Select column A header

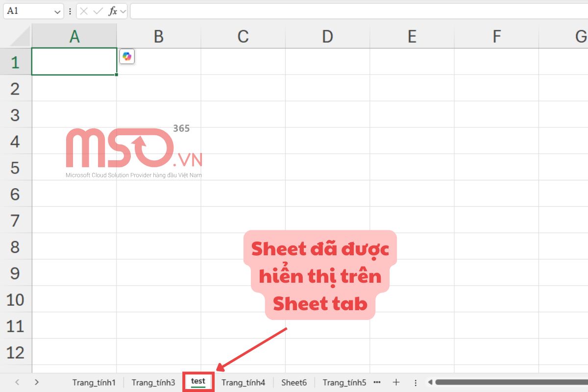point(74,36)
